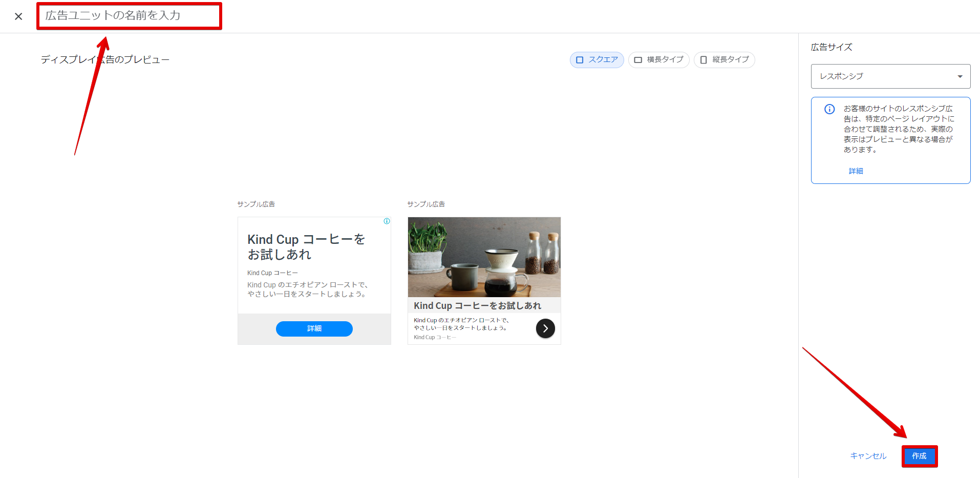Click the gray description text in first ad
Image resolution: width=980 pixels, height=478 pixels.
pos(307,289)
